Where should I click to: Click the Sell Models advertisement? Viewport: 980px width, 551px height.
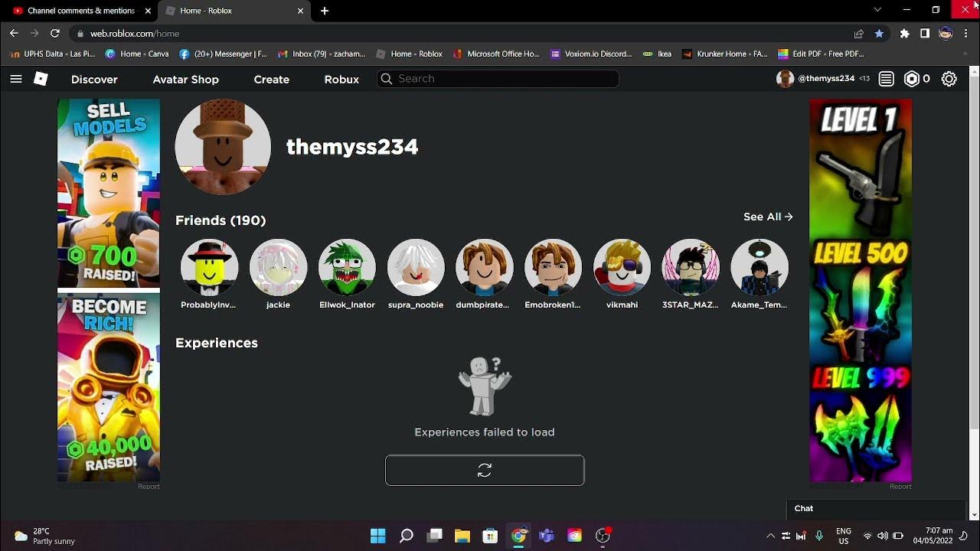[x=109, y=193]
